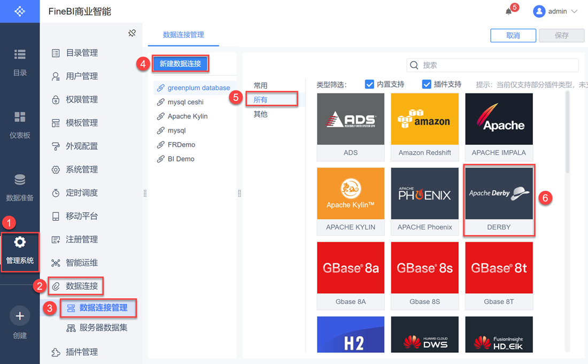588x364 pixels.
Task: Open 权限管理 menu item
Action: (75, 100)
